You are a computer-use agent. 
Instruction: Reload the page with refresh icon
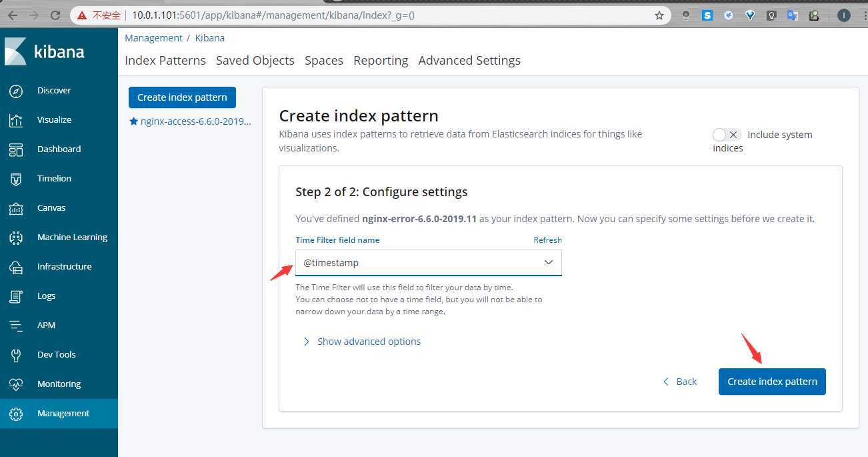pyautogui.click(x=55, y=15)
